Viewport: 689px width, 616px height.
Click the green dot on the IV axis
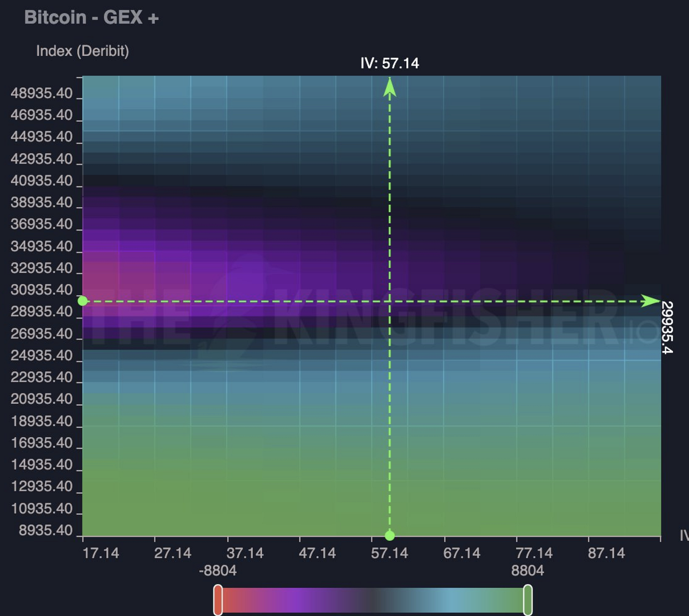[390, 536]
